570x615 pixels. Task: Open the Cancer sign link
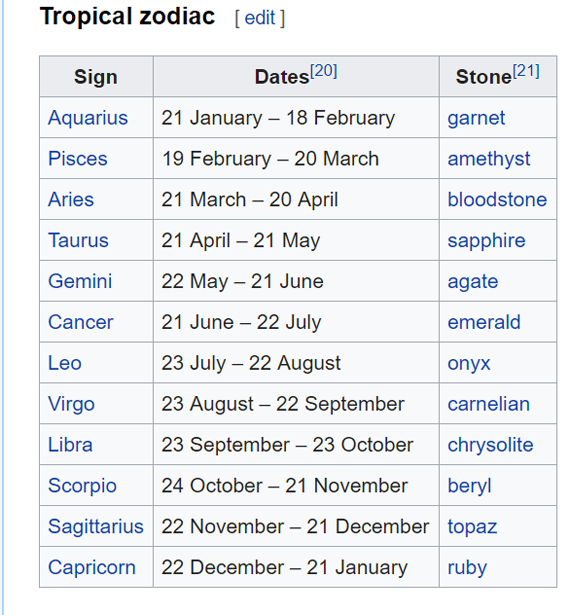click(80, 322)
